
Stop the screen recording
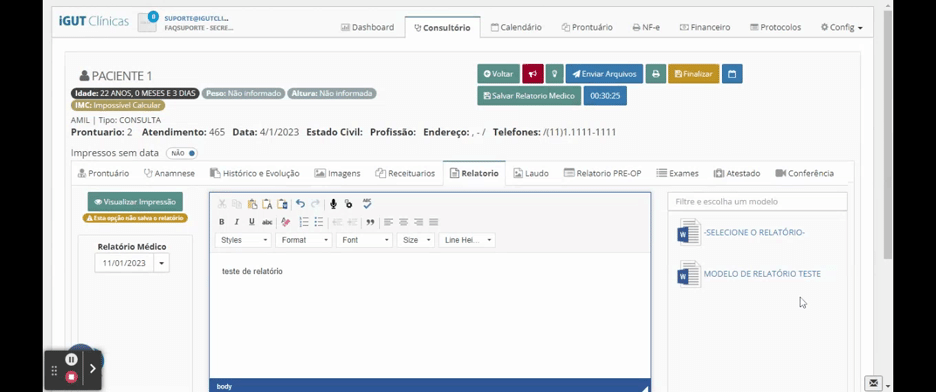(71, 377)
